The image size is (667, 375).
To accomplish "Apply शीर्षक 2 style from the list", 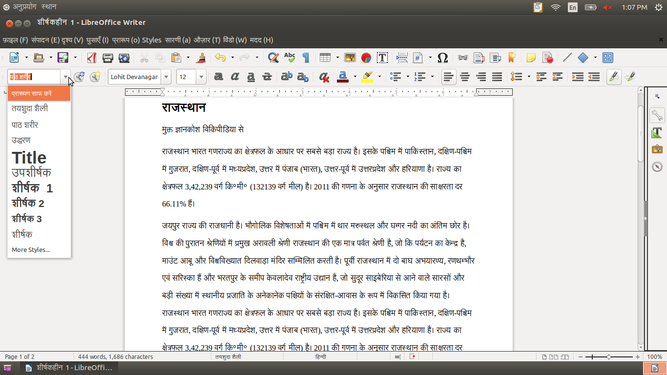I will (39, 203).
